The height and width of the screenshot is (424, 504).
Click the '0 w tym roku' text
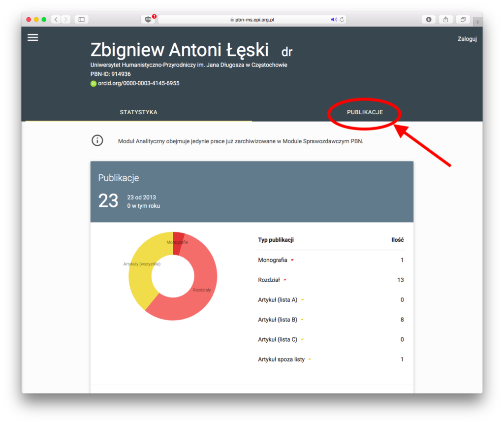click(143, 205)
